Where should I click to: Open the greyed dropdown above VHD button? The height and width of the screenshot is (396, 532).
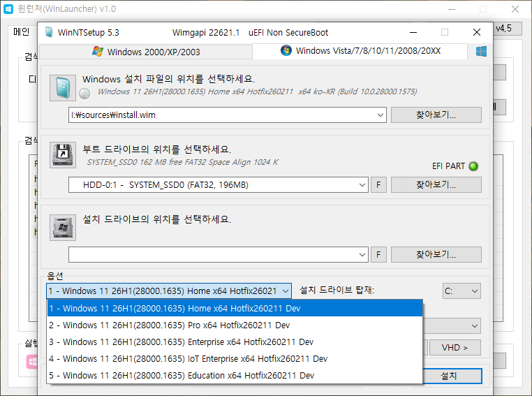click(474, 326)
